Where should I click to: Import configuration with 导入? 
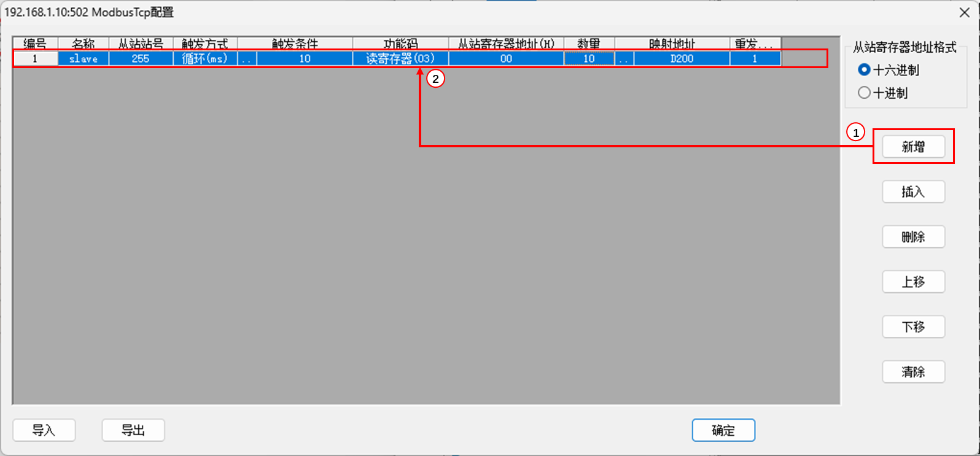pyautogui.click(x=44, y=430)
